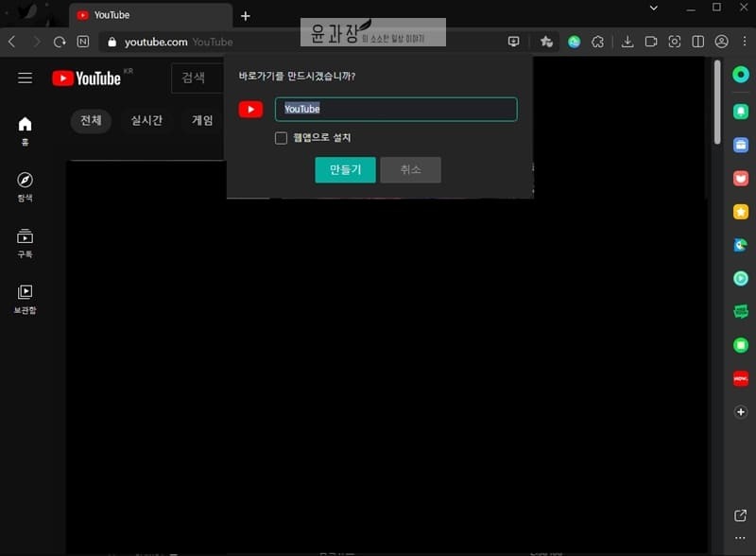The image size is (756, 556).
Task: Open the green play circle sidebar icon
Action: tap(741, 278)
